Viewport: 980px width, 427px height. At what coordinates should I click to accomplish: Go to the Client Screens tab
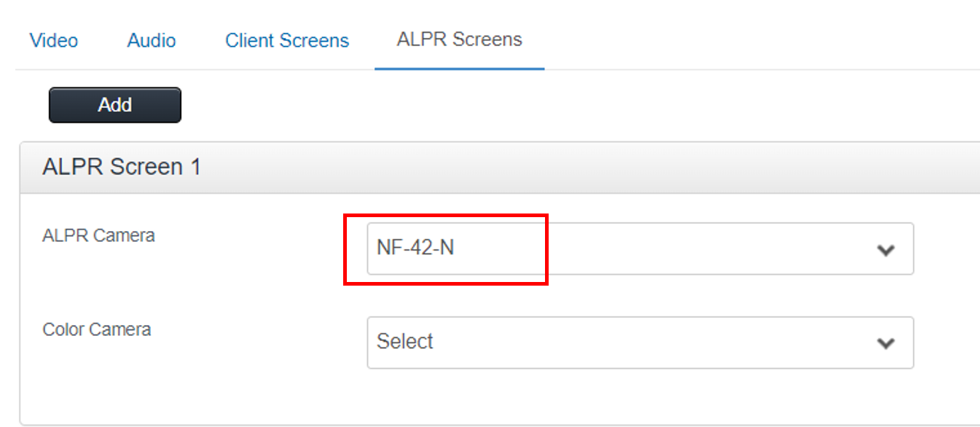point(287,40)
